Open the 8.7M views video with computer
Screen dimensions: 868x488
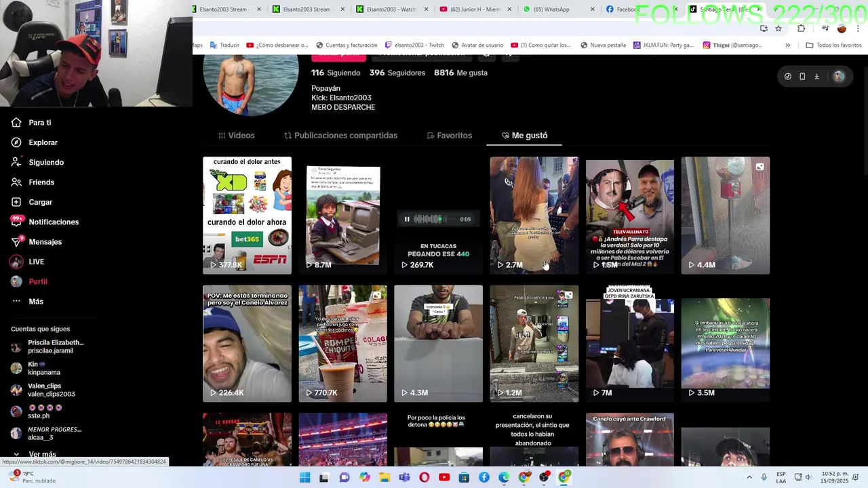pyautogui.click(x=342, y=216)
